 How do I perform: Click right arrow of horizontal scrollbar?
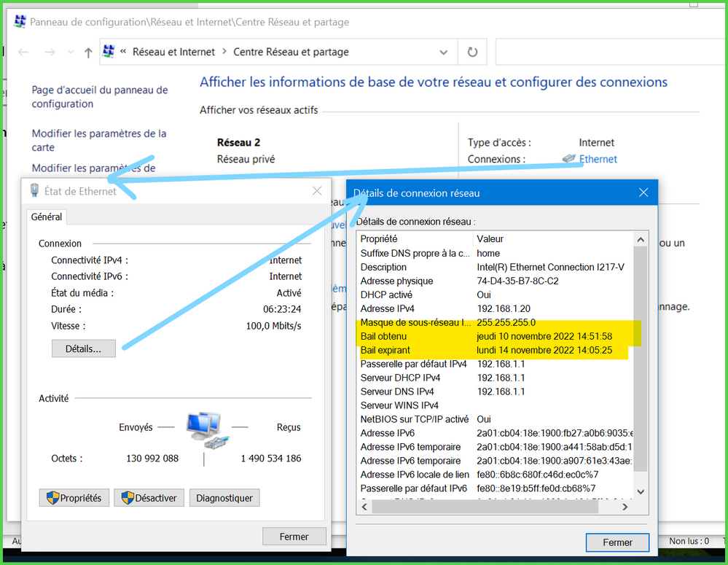coord(625,507)
